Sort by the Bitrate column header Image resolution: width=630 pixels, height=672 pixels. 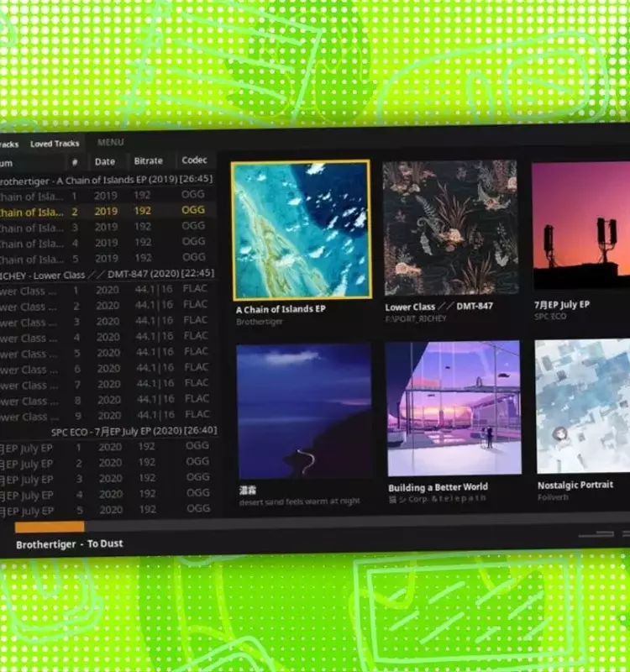point(149,160)
